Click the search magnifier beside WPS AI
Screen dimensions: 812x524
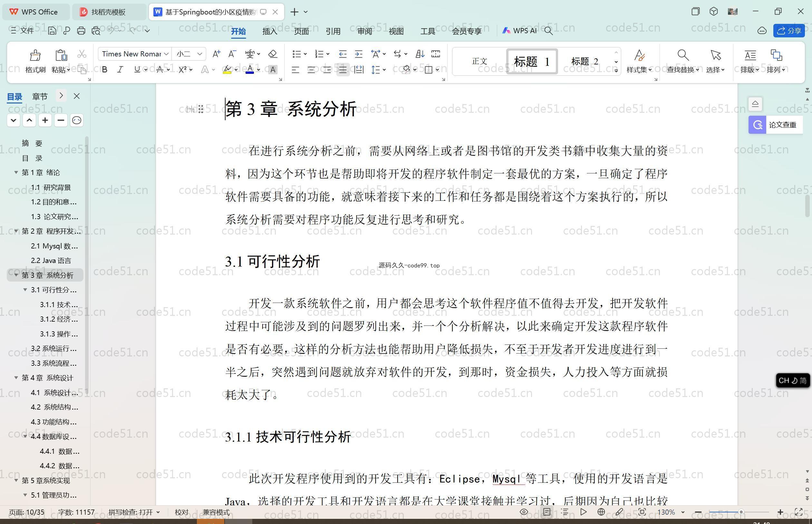pos(548,31)
